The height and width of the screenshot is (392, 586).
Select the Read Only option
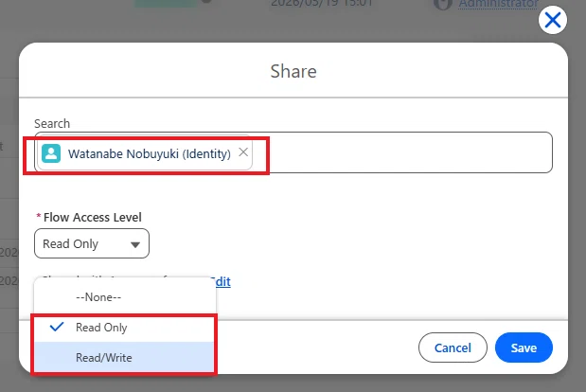[125, 328]
